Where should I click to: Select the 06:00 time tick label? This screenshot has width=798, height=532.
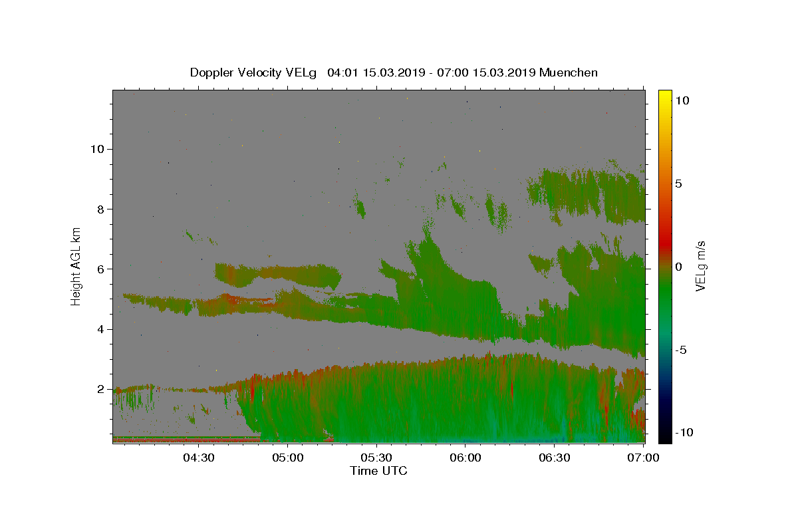click(465, 458)
